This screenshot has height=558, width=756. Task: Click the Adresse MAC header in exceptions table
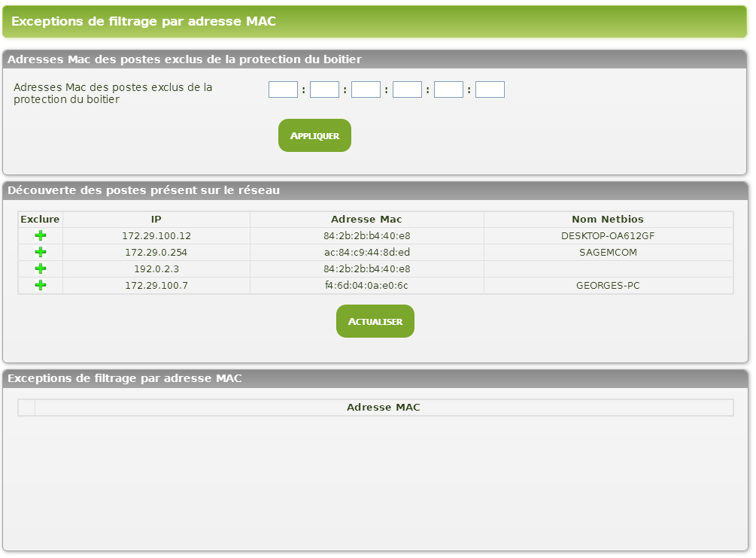[x=383, y=408]
